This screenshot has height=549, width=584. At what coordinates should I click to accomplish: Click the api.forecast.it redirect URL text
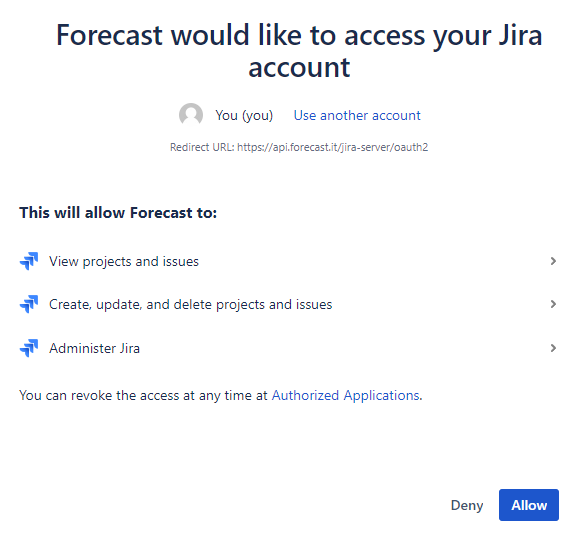tap(333, 147)
